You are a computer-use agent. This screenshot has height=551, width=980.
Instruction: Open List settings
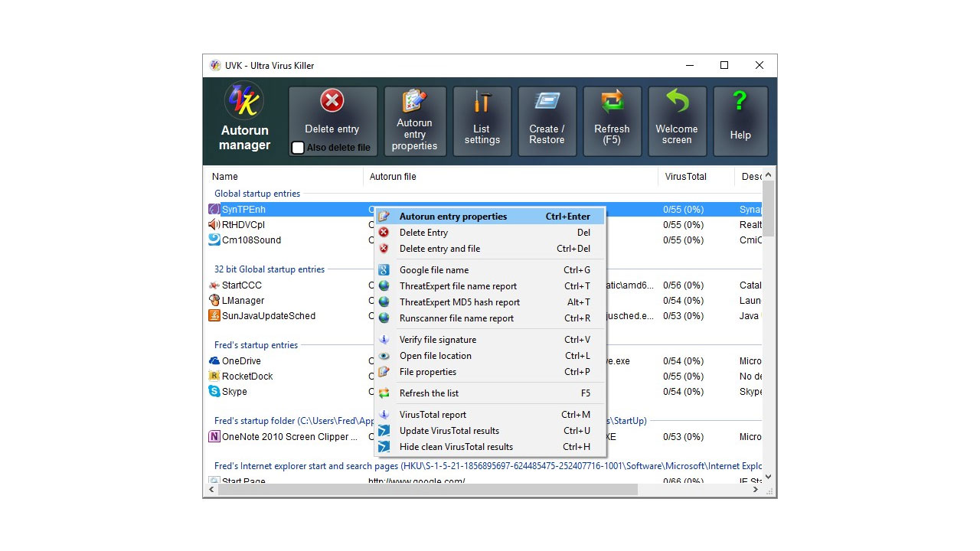pyautogui.click(x=482, y=122)
